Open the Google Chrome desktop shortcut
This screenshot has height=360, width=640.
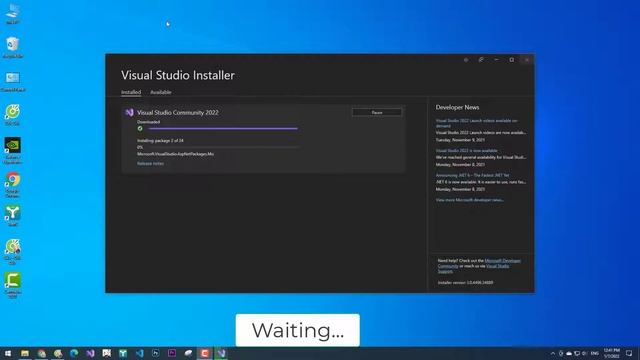[x=13, y=184]
